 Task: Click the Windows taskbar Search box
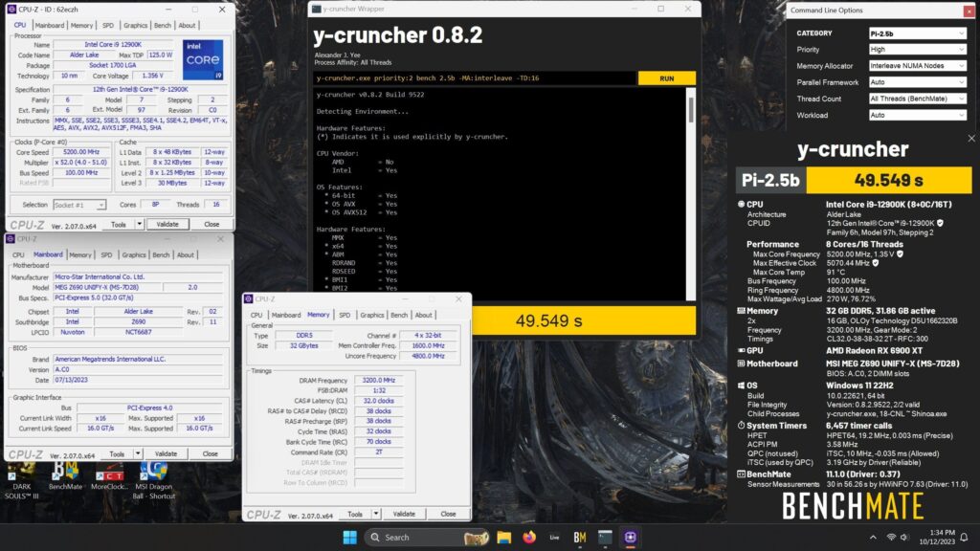(427, 538)
